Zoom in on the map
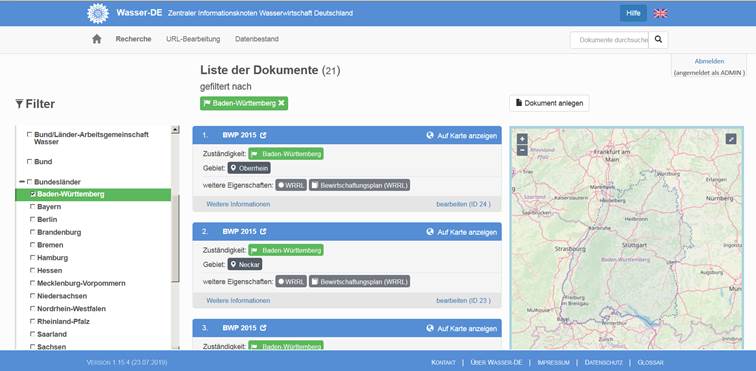Screen dimensions: 756x371 coord(522,139)
